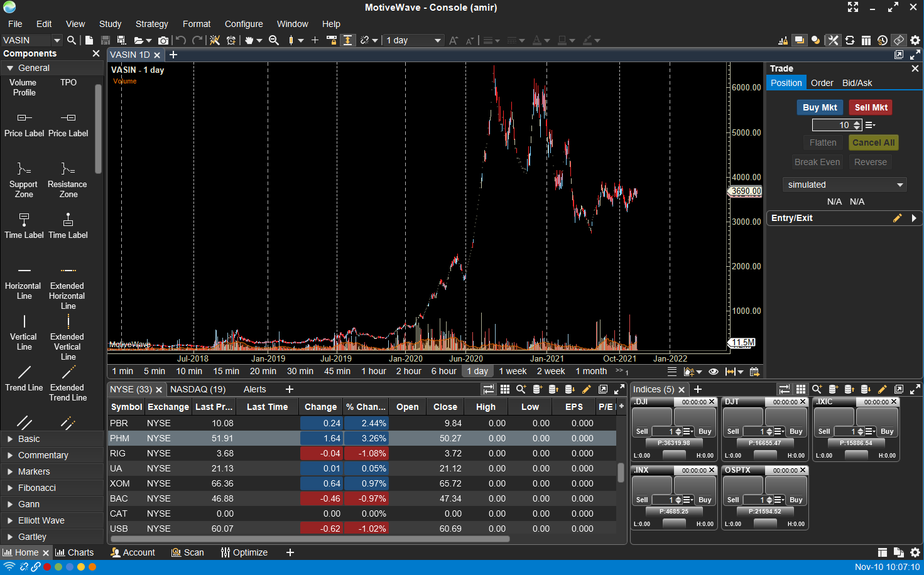Click the grid view icon in Indices panel
The image size is (924, 575).
pyautogui.click(x=800, y=389)
